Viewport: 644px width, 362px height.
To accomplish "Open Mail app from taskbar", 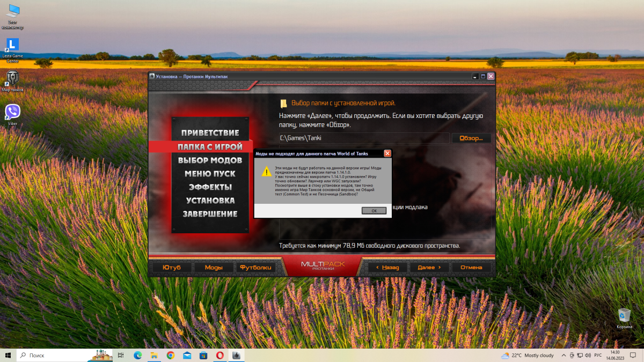I will pos(187,355).
